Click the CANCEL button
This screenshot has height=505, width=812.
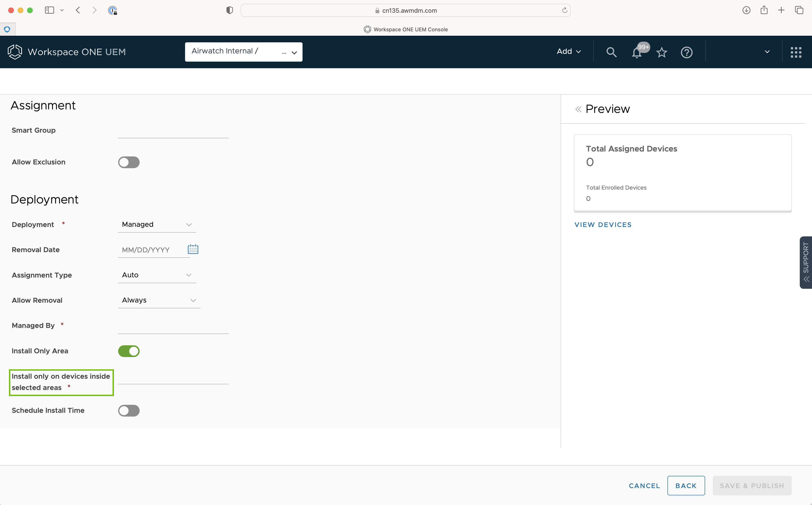point(644,486)
